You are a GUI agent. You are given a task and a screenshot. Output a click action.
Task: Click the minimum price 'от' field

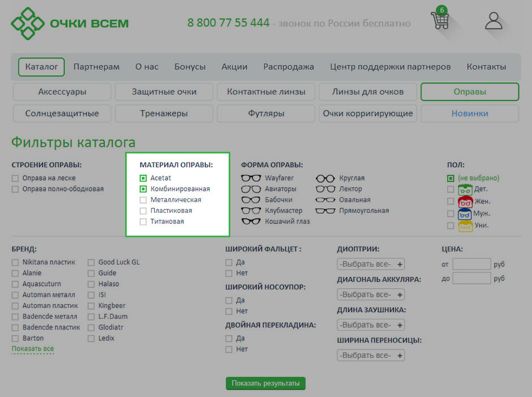click(471, 264)
